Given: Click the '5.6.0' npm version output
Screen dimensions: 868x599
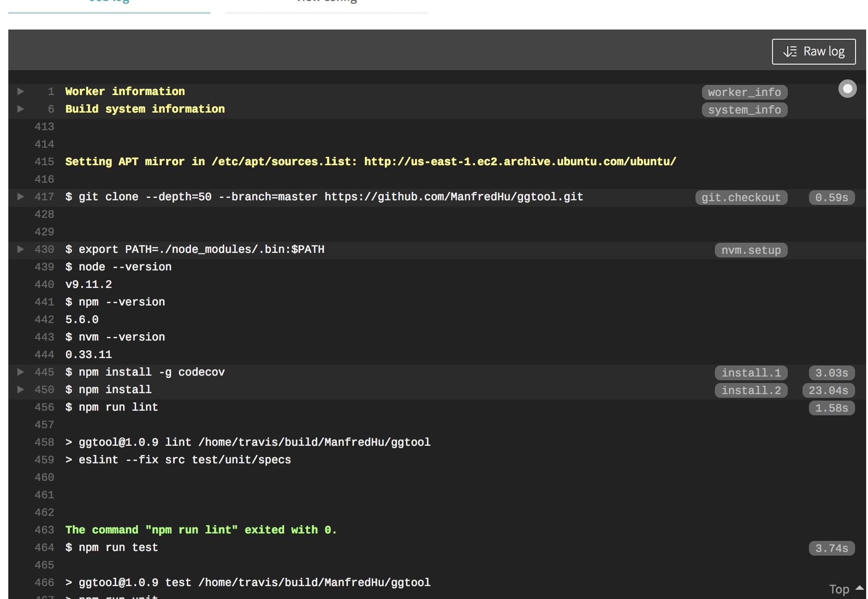Looking at the screenshot, I should coord(82,319).
